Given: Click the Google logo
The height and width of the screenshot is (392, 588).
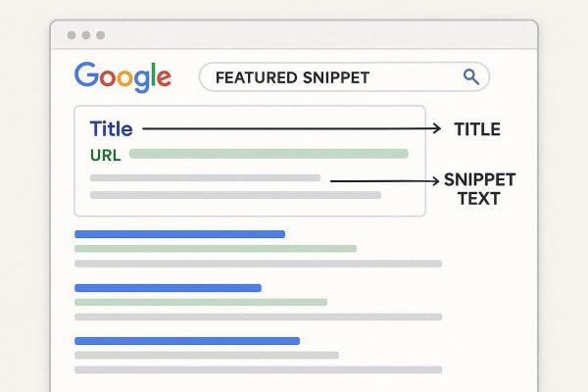Looking at the screenshot, I should point(122,76).
